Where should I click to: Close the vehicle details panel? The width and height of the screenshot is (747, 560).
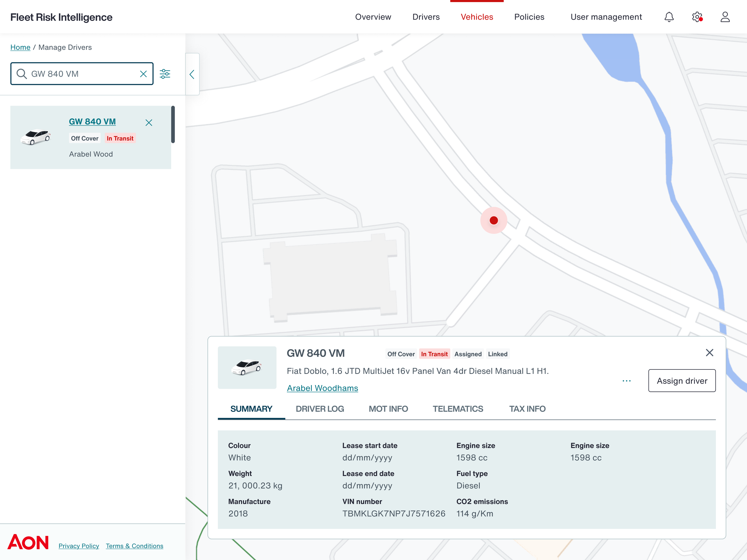coord(709,353)
